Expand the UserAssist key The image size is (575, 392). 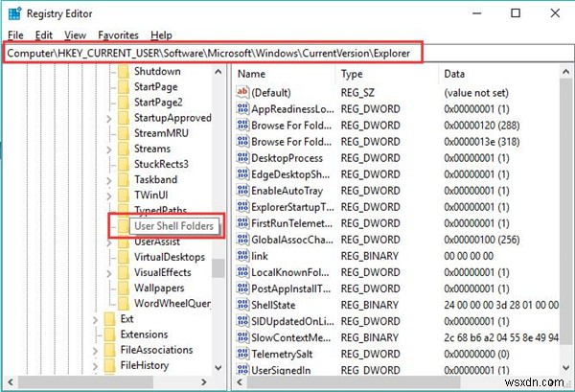point(109,242)
